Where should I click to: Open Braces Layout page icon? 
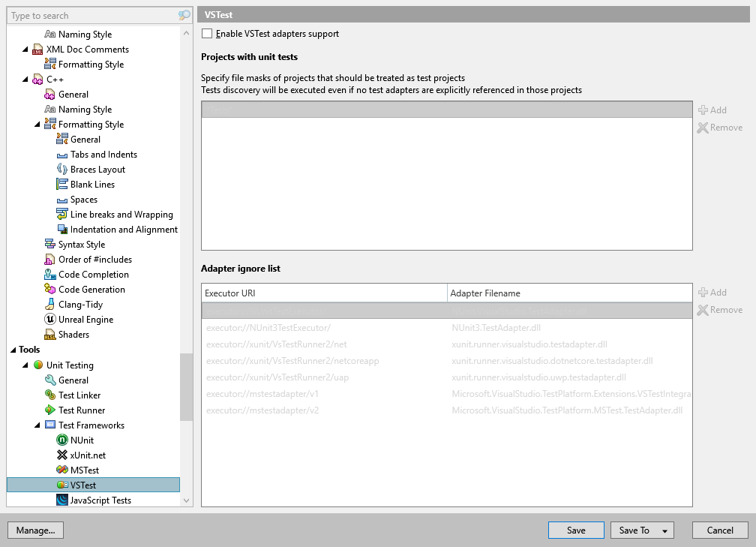click(x=61, y=170)
